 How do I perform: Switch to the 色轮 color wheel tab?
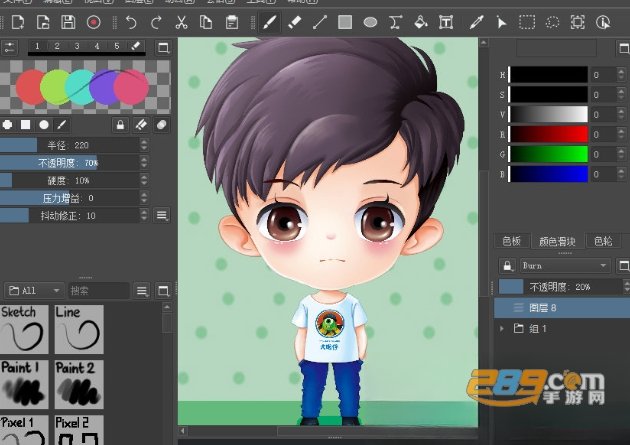pyautogui.click(x=603, y=241)
